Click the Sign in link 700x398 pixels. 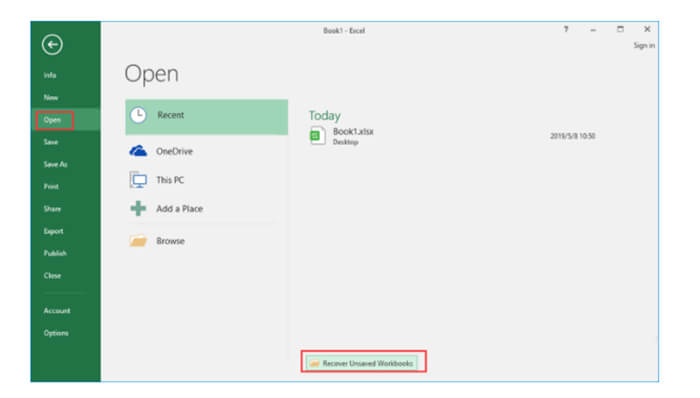tap(644, 46)
